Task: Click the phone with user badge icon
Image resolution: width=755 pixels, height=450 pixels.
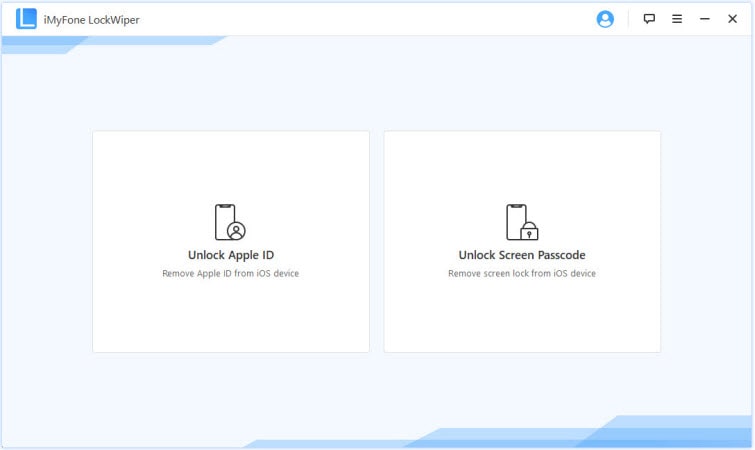Action: point(230,222)
